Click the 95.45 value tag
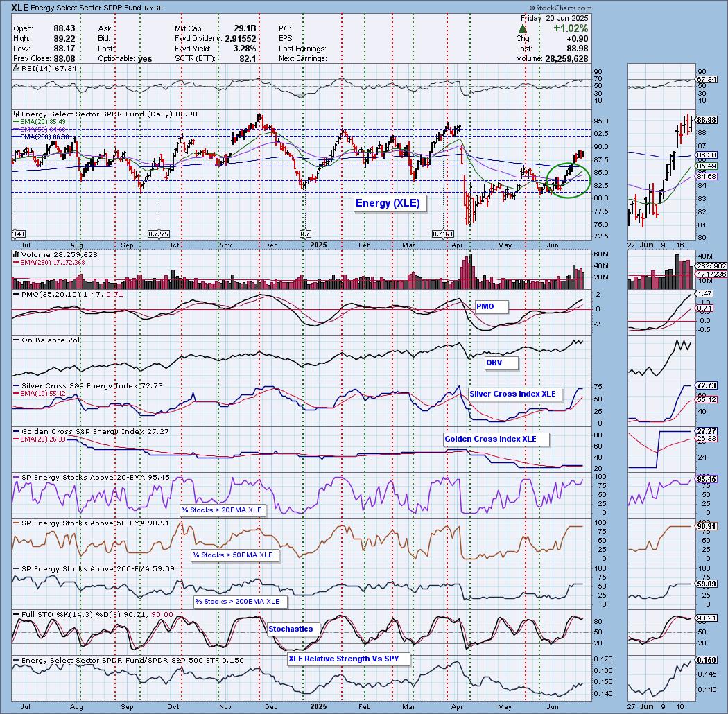728x714 pixels. 707,478
